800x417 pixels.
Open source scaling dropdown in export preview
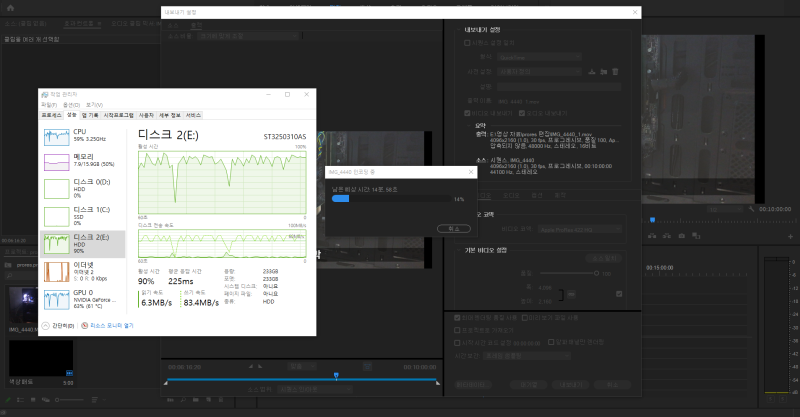pos(248,36)
